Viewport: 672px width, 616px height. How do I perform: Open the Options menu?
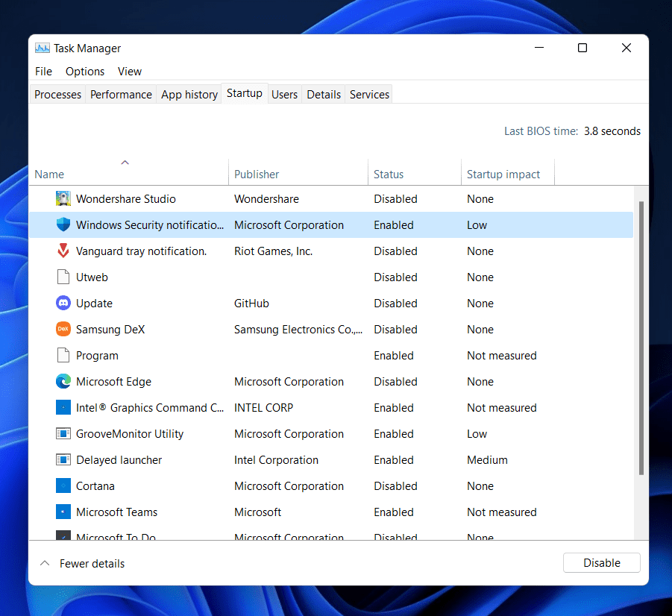(x=85, y=72)
